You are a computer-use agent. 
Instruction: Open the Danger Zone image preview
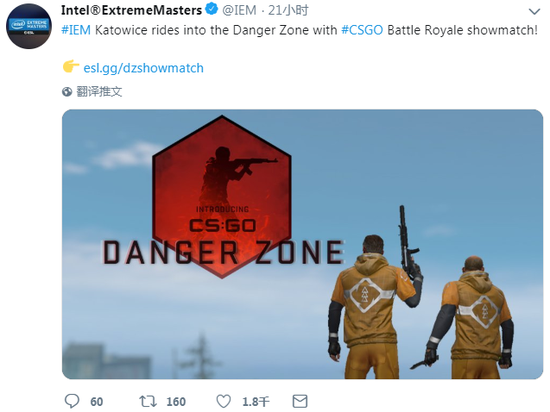click(x=302, y=244)
